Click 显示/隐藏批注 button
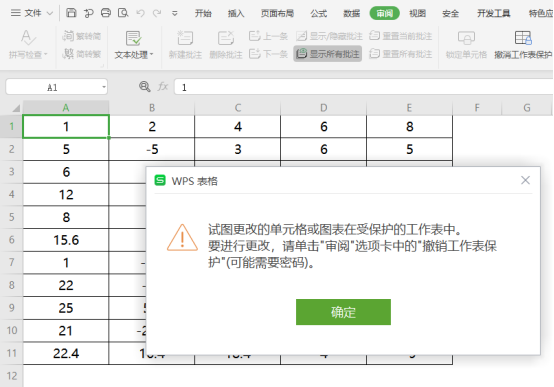The image size is (554, 387). (x=329, y=36)
